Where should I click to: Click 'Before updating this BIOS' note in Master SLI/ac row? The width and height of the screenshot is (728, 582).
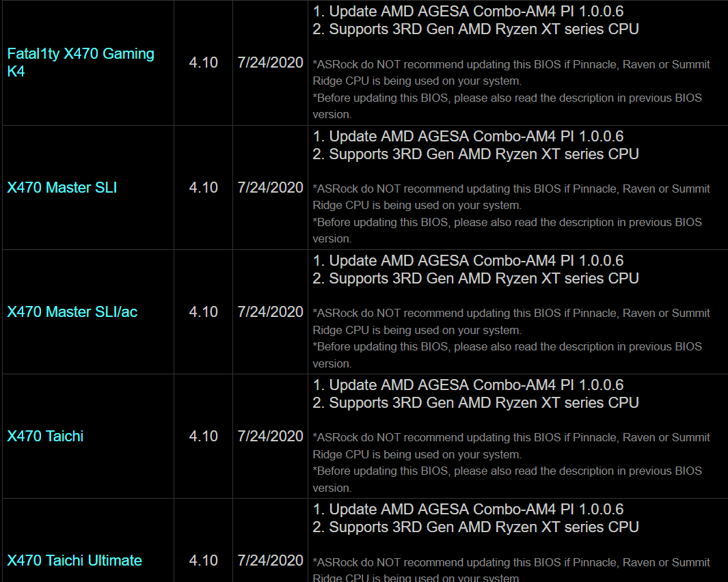pyautogui.click(x=507, y=355)
